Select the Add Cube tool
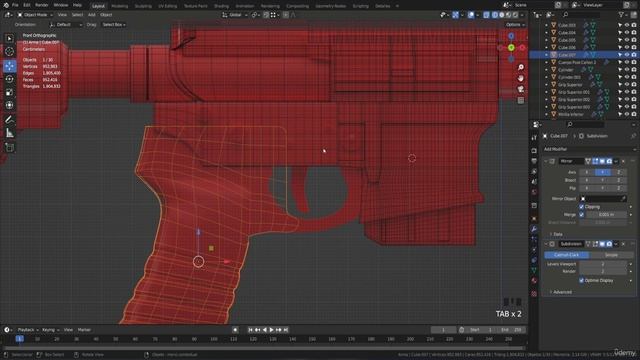 click(x=9, y=147)
